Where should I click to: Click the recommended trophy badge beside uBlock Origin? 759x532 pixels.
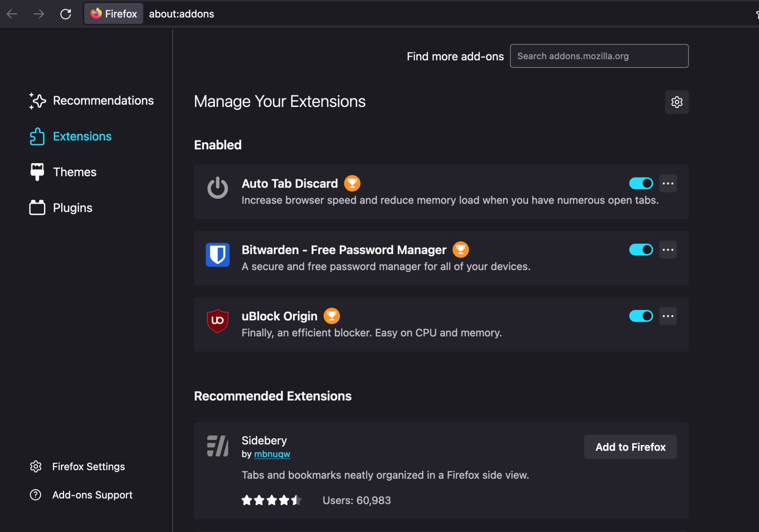[332, 316]
